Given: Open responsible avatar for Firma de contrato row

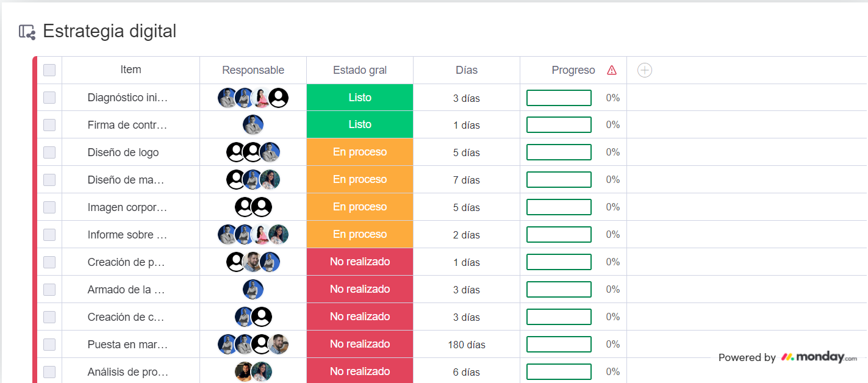Looking at the screenshot, I should pos(253,125).
